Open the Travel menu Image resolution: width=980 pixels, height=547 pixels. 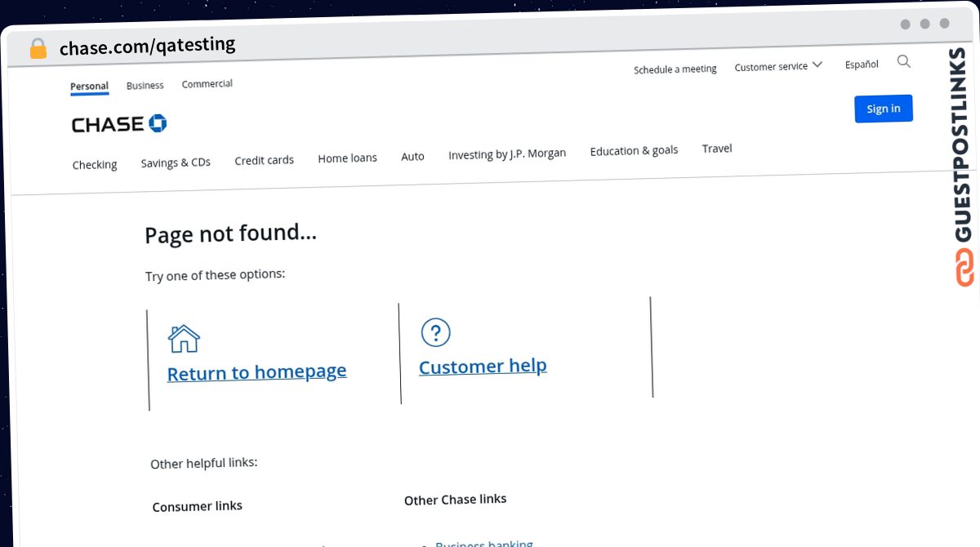click(x=717, y=149)
